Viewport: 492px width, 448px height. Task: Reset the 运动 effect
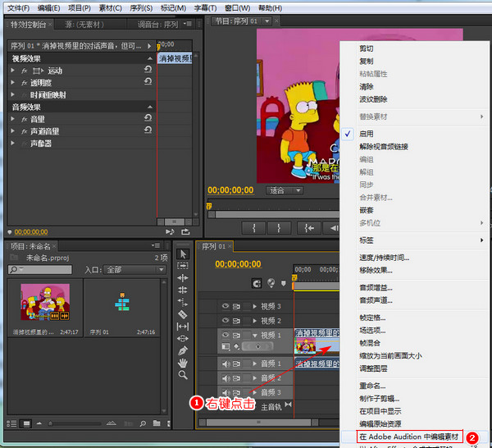pyautogui.click(x=148, y=70)
